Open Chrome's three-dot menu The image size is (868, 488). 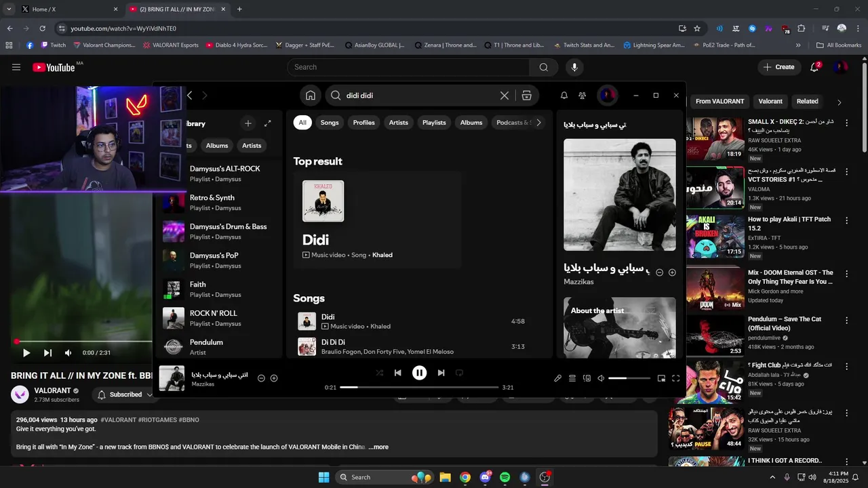[x=857, y=28]
